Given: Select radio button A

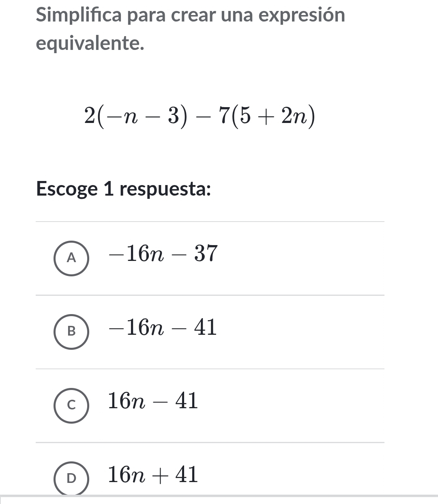Looking at the screenshot, I should point(71,258).
